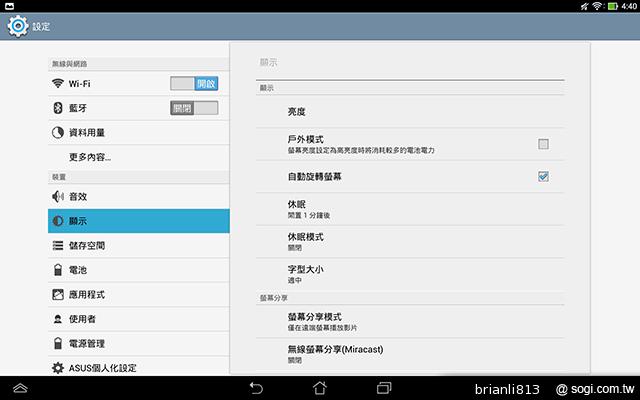Tap the power icon beside 電源管理
Screen dimensions: 640x400
(58, 343)
